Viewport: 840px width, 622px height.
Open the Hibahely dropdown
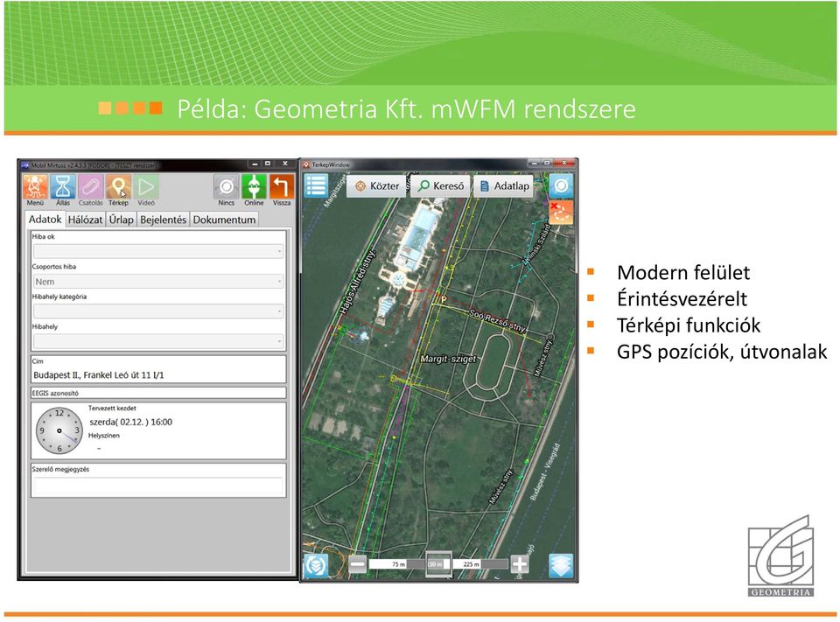[158, 341]
